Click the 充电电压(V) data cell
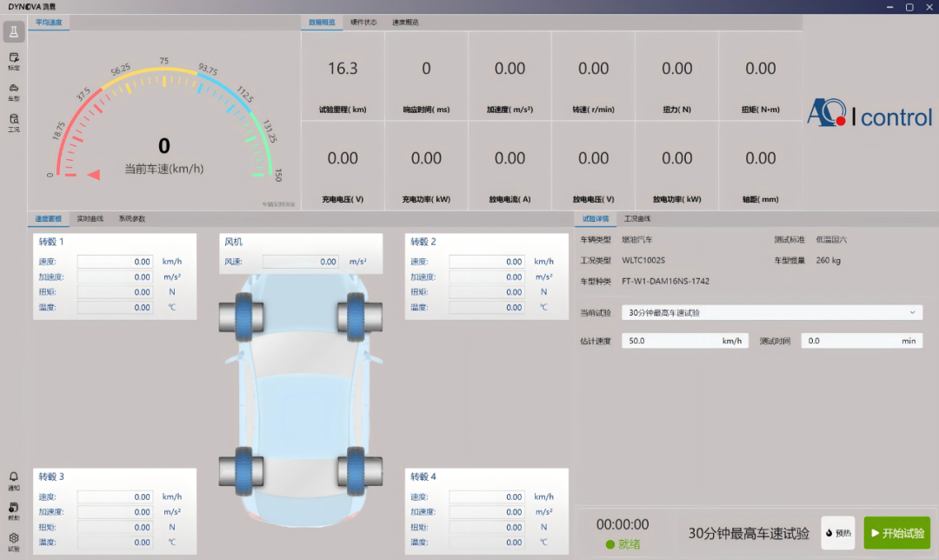939x560 pixels. click(x=343, y=166)
